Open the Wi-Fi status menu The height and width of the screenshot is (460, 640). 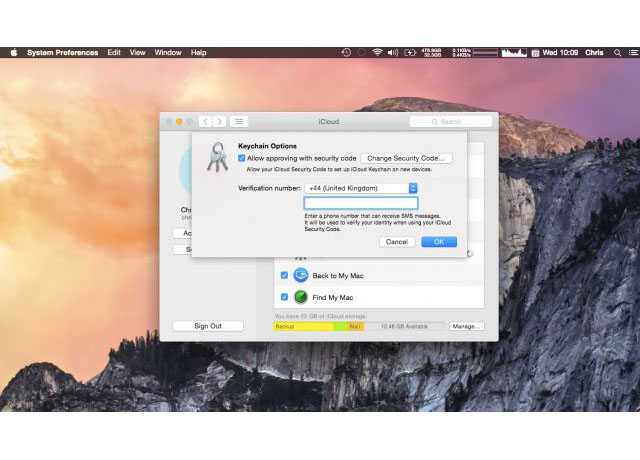(377, 53)
